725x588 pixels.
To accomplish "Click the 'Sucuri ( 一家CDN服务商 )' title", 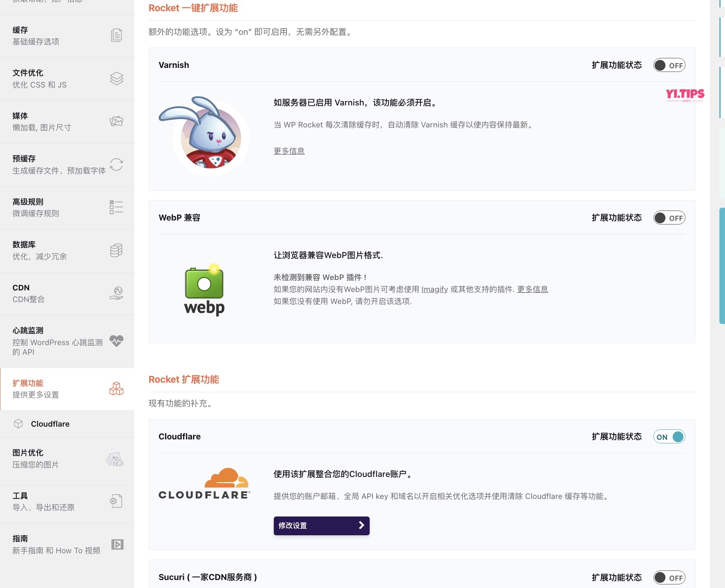I will click(208, 577).
